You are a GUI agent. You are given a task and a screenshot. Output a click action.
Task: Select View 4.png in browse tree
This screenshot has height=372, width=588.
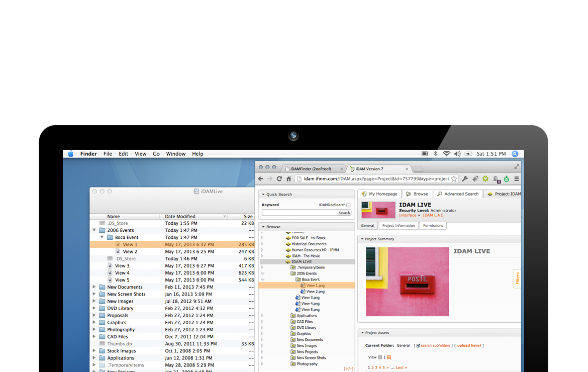(311, 304)
